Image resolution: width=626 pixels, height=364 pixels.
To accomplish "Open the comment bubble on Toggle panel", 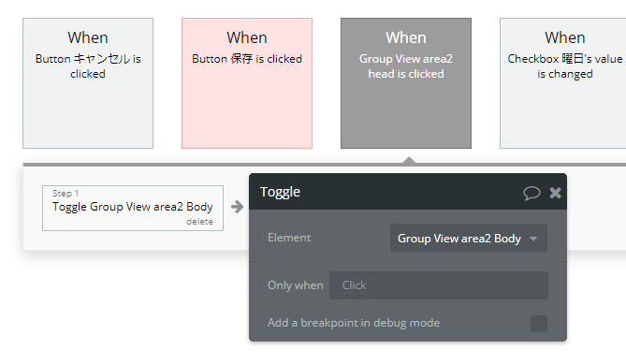I will coord(531,193).
